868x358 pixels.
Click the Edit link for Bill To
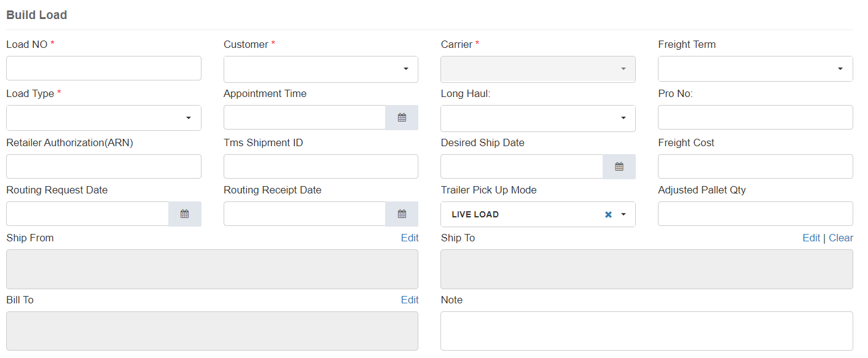click(x=410, y=300)
